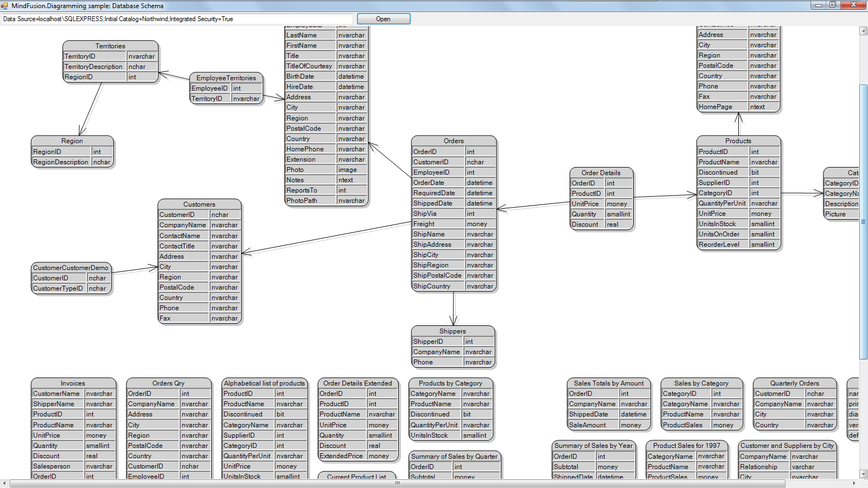Click the Products table title

coord(738,140)
